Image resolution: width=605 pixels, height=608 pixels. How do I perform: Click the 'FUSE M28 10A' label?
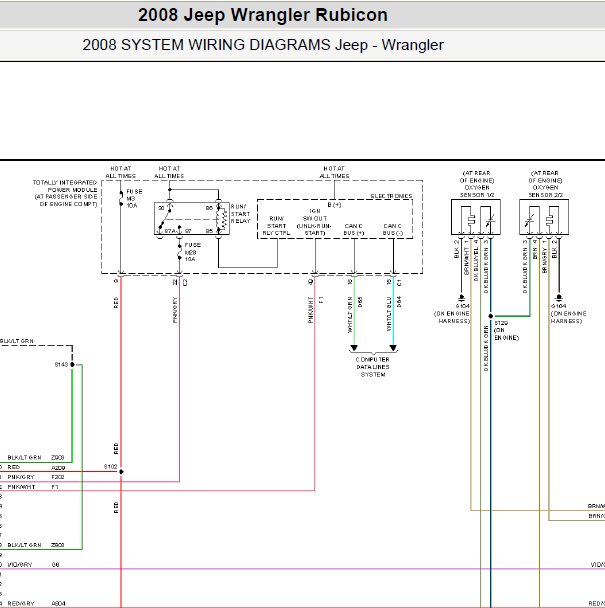click(192, 252)
